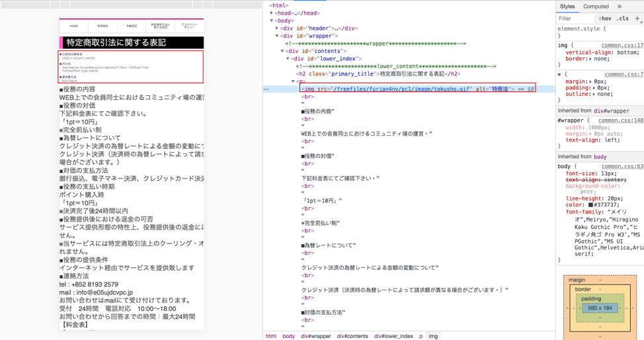Open the more tabs chevron in Styles pane
Screen dimensions: 644x340
(x=620, y=7)
